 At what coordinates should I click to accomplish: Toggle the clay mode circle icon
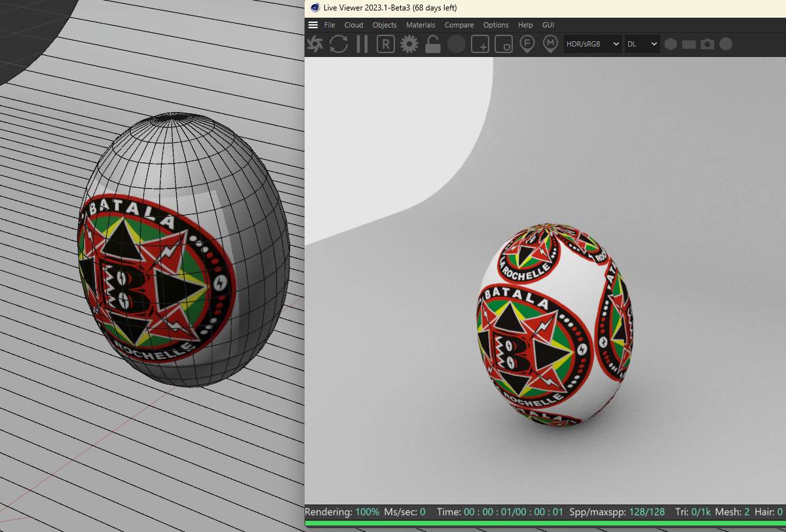[x=457, y=44]
